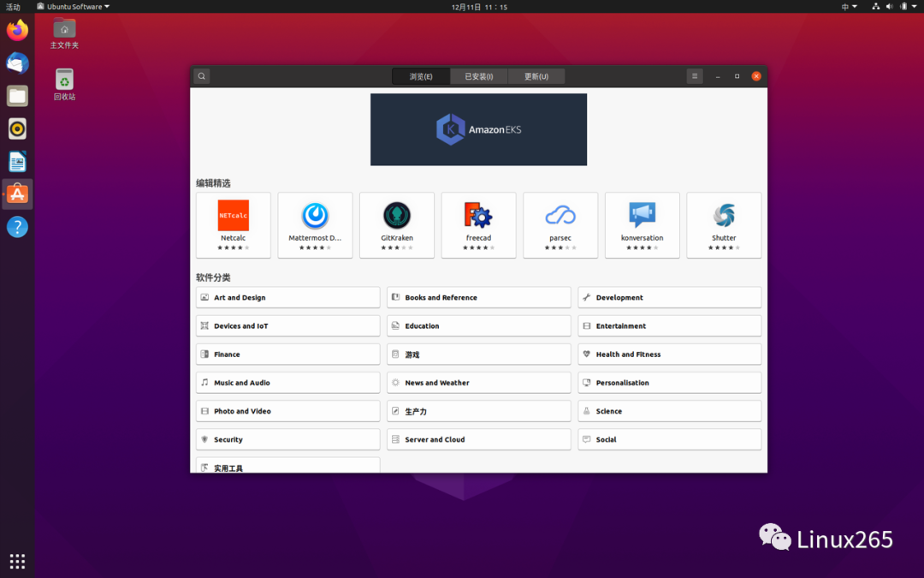This screenshot has width=924, height=578.
Task: Select Ubuntu Software icon in the dock
Action: [x=17, y=194]
